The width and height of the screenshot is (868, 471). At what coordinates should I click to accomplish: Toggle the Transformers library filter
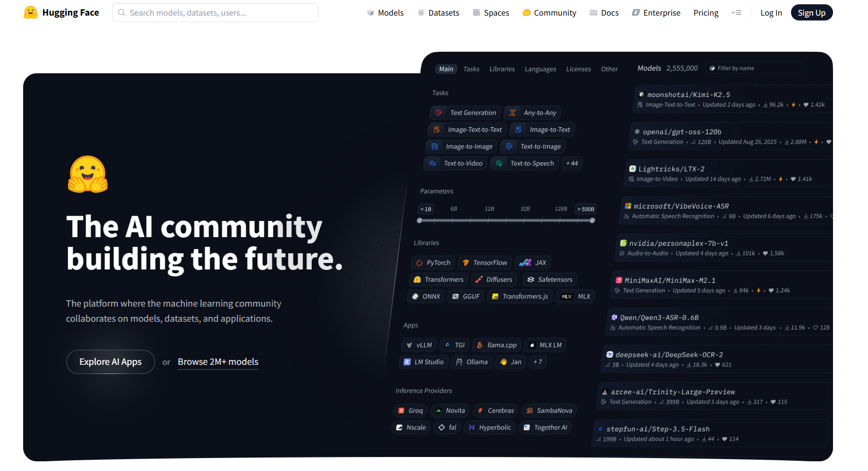tap(438, 280)
